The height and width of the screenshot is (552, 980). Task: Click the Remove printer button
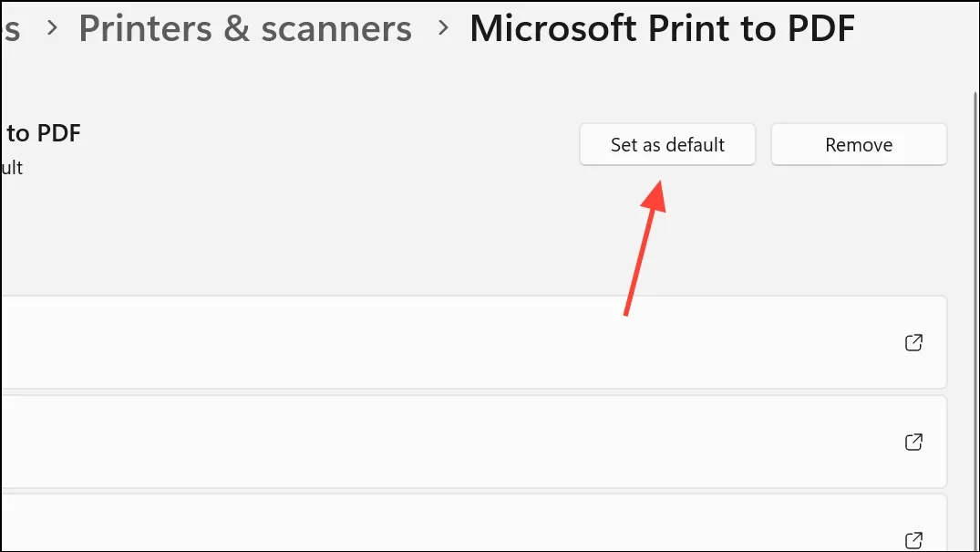tap(859, 144)
